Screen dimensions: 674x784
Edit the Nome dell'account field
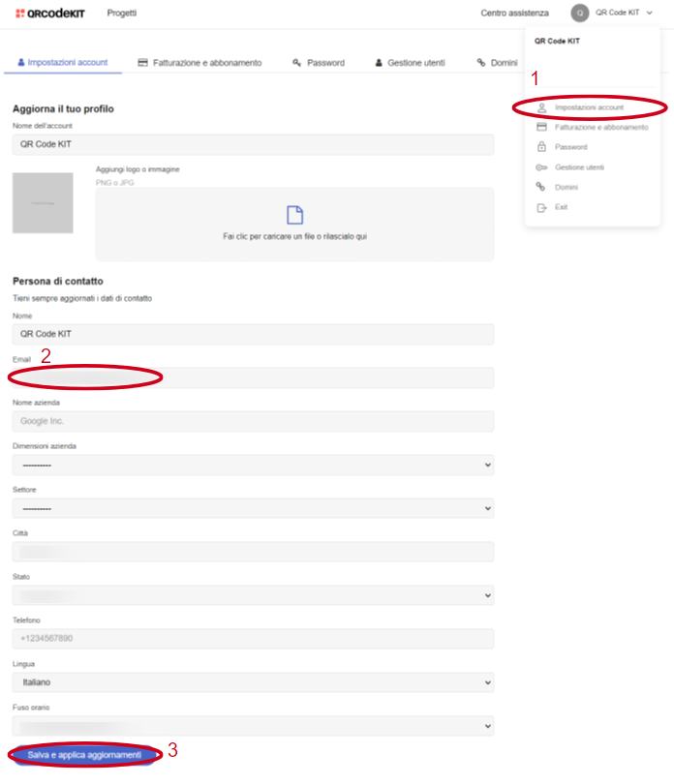point(253,144)
